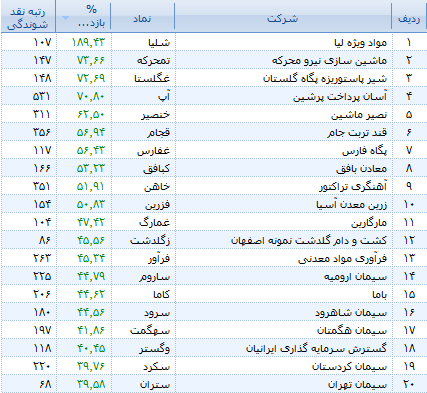Click return value ۶۲,۵۰
This screenshot has width=427, height=393.
click(91, 114)
